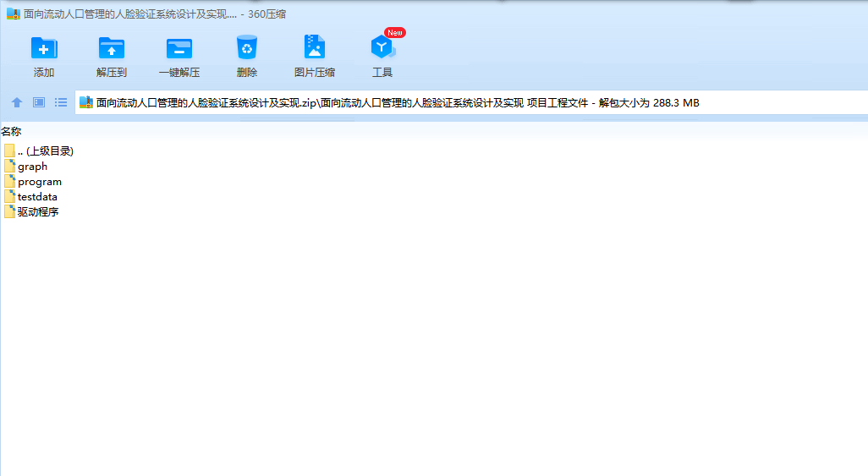Click the archive icon in the address bar
Image resolution: width=868 pixels, height=476 pixels.
point(85,102)
